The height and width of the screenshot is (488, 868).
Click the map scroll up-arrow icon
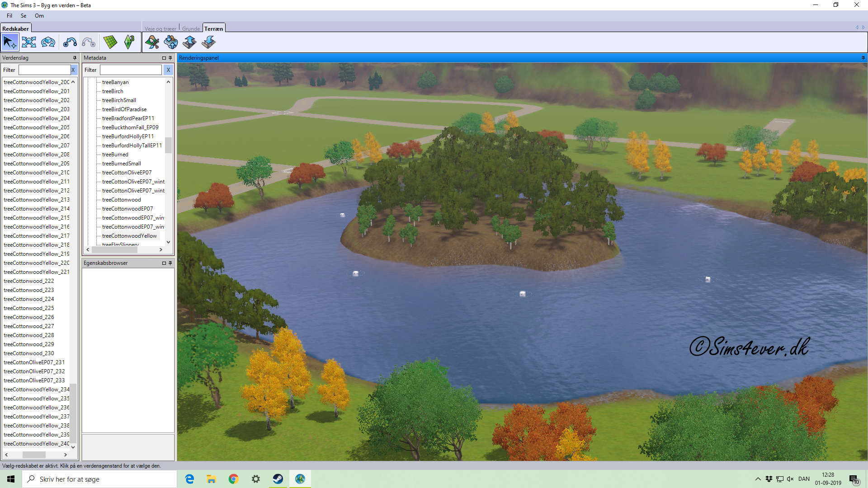pos(189,42)
